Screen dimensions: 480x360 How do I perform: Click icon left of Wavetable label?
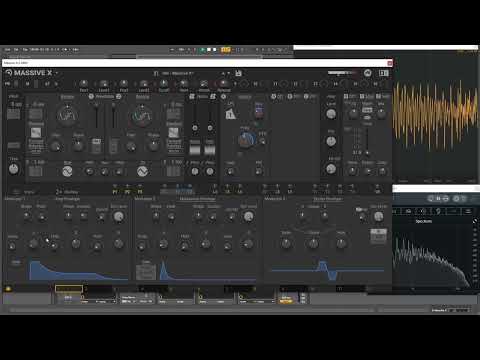[x=91, y=96]
